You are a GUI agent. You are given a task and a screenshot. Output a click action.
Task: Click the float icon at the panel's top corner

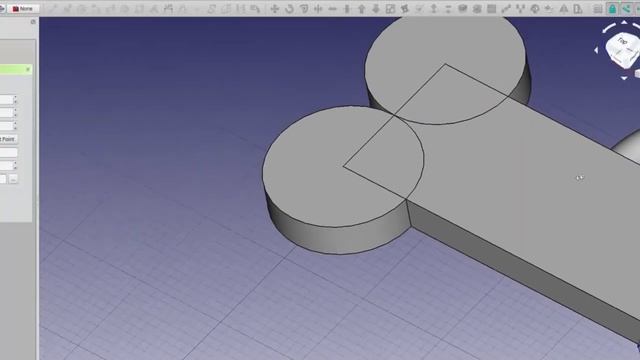point(33,22)
